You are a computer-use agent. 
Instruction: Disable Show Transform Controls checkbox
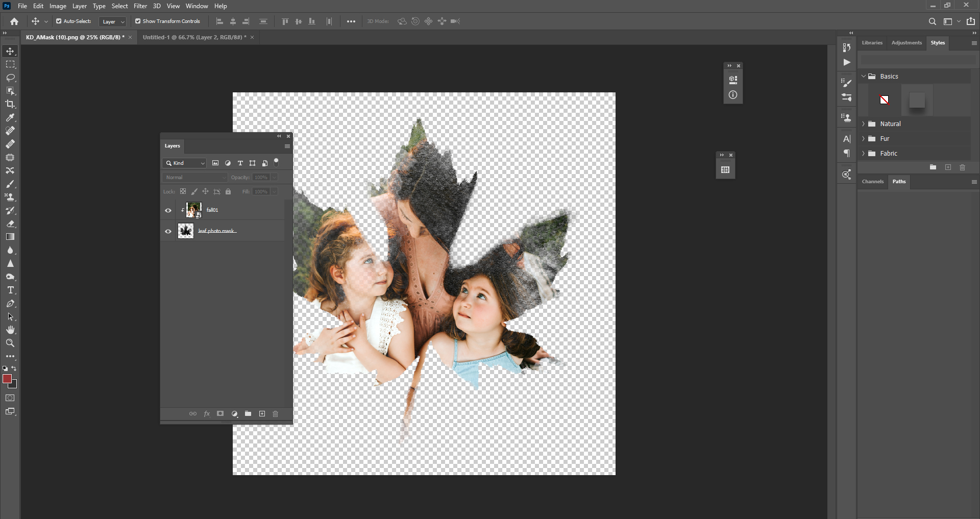click(138, 21)
